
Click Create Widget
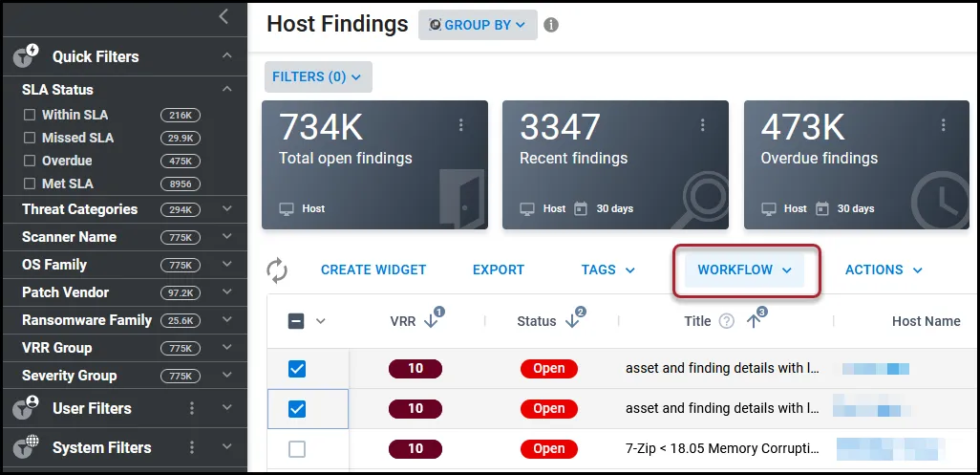373,270
